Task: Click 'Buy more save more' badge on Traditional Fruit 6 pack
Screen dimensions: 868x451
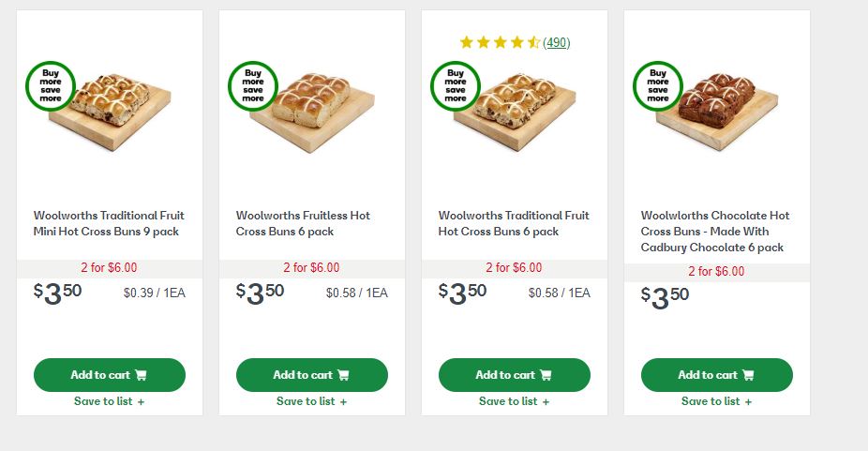Action: (x=456, y=86)
